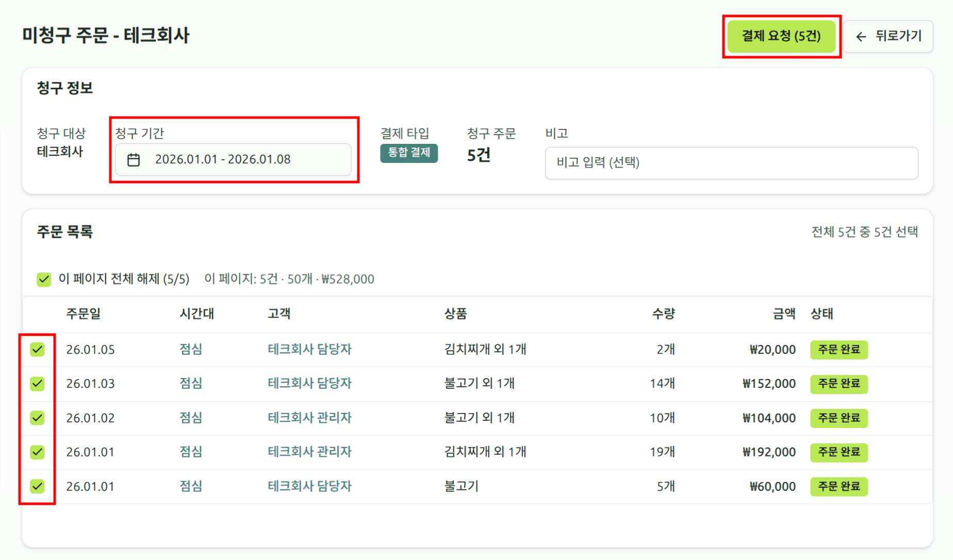Open the 2026.01.01 - 2026.01.08 date range picker

click(x=233, y=159)
